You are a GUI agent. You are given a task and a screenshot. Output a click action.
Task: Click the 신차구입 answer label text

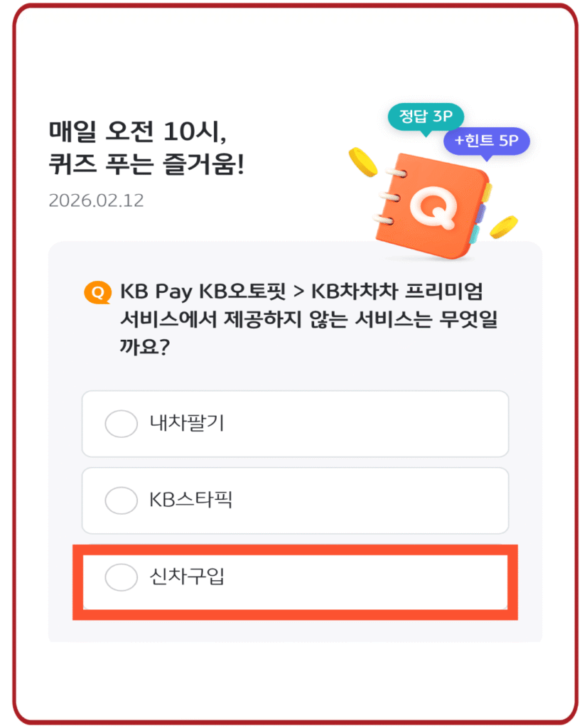point(187,577)
